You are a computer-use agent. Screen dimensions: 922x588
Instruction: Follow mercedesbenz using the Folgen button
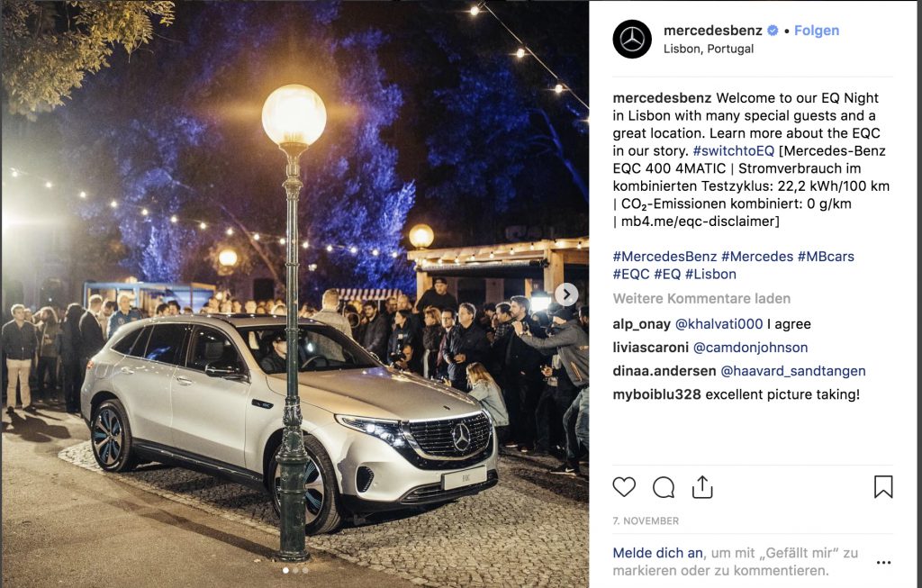point(816,31)
